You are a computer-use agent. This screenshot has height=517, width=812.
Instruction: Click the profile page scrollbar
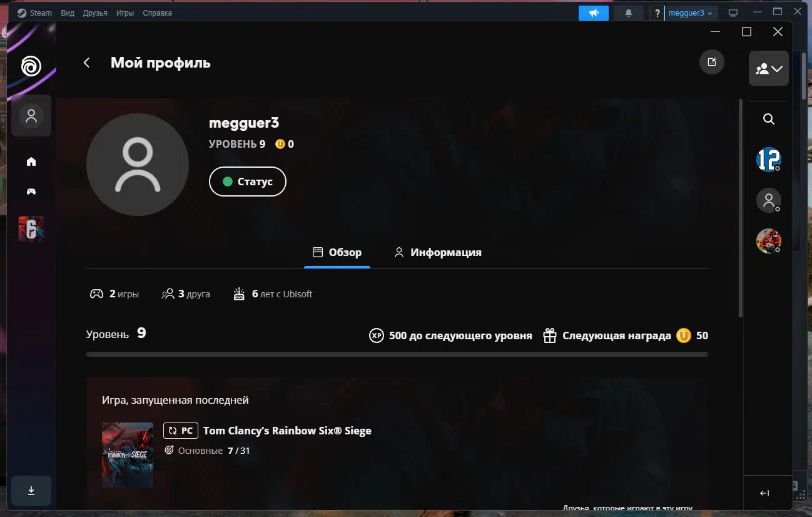pos(741,208)
